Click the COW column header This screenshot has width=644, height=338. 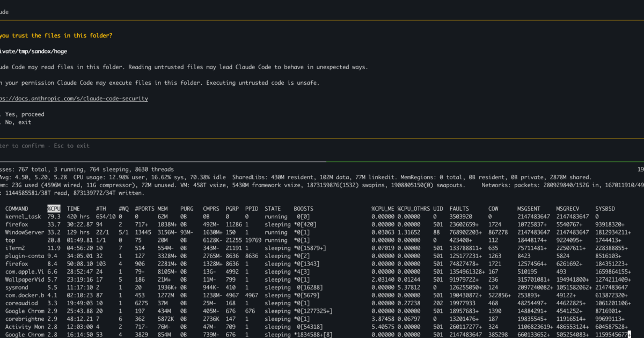(x=493, y=209)
